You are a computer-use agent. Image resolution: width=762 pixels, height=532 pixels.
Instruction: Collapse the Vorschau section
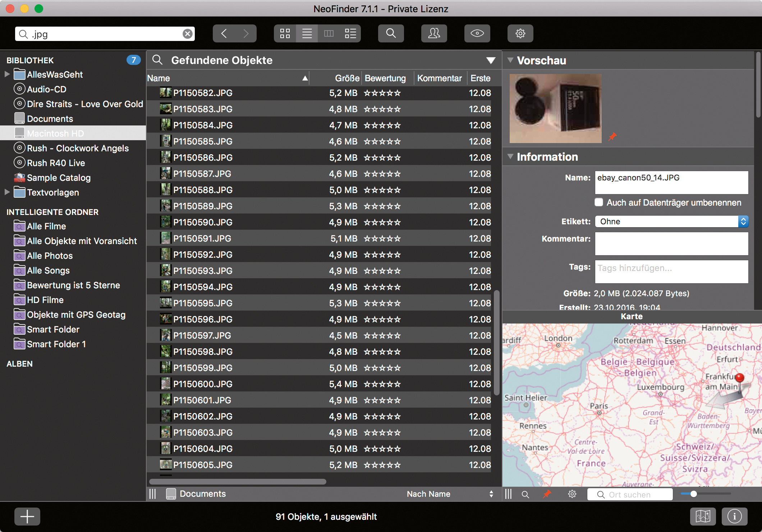tap(510, 60)
